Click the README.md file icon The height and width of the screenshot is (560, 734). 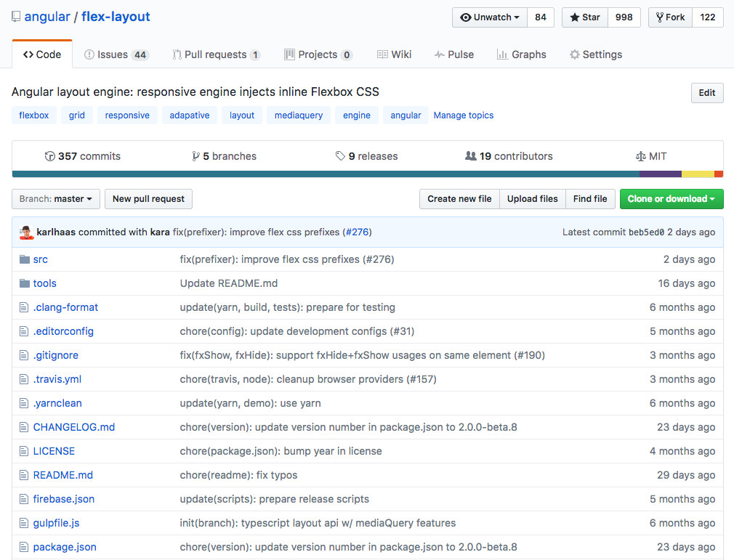(24, 475)
